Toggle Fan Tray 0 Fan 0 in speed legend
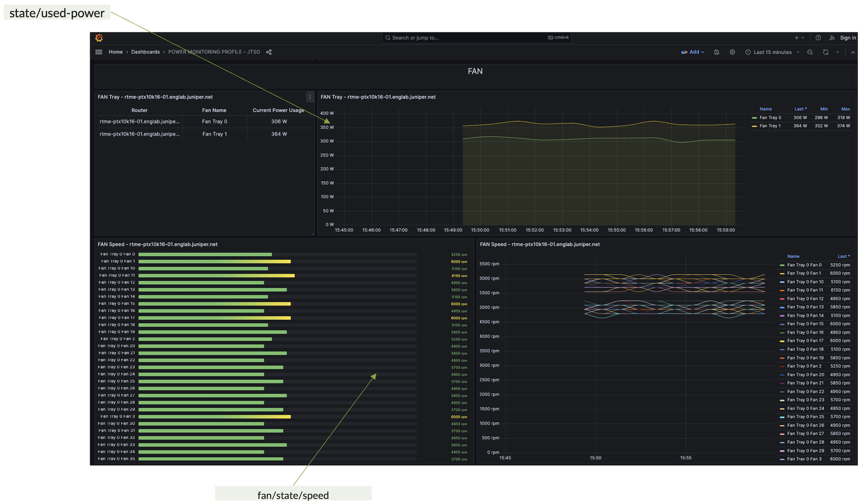 click(804, 265)
